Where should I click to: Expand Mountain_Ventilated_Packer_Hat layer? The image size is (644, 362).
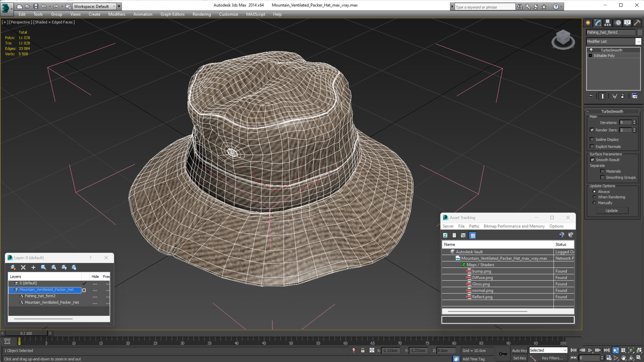click(x=12, y=290)
